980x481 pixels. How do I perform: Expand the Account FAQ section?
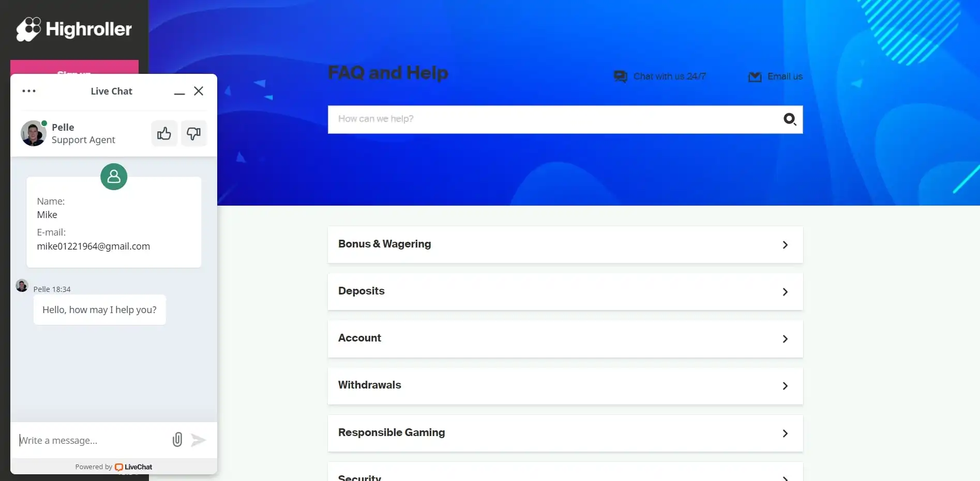(565, 338)
